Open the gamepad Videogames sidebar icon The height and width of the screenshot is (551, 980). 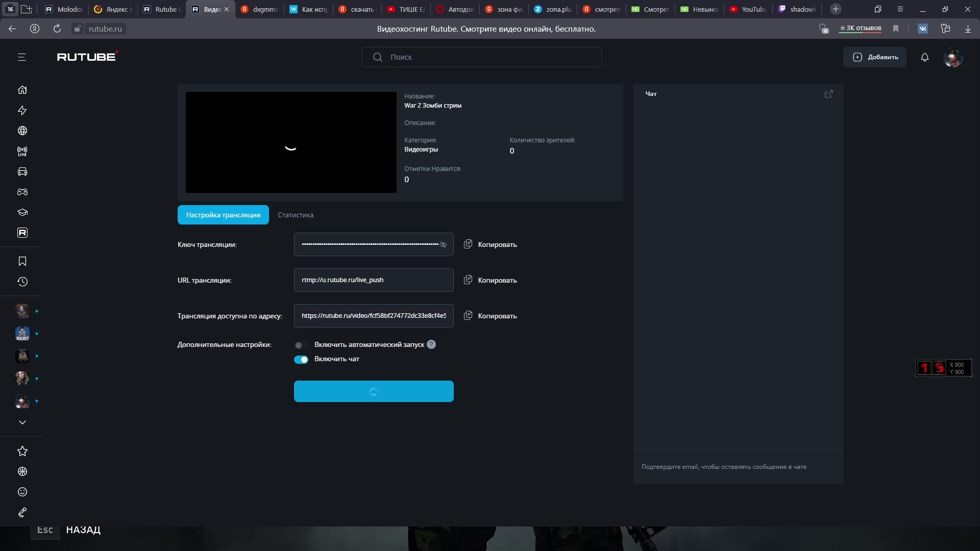tap(22, 192)
